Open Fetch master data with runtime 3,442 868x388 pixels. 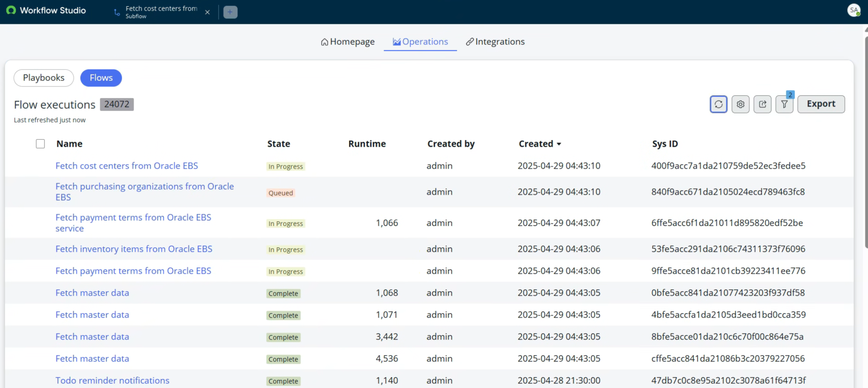tap(92, 336)
